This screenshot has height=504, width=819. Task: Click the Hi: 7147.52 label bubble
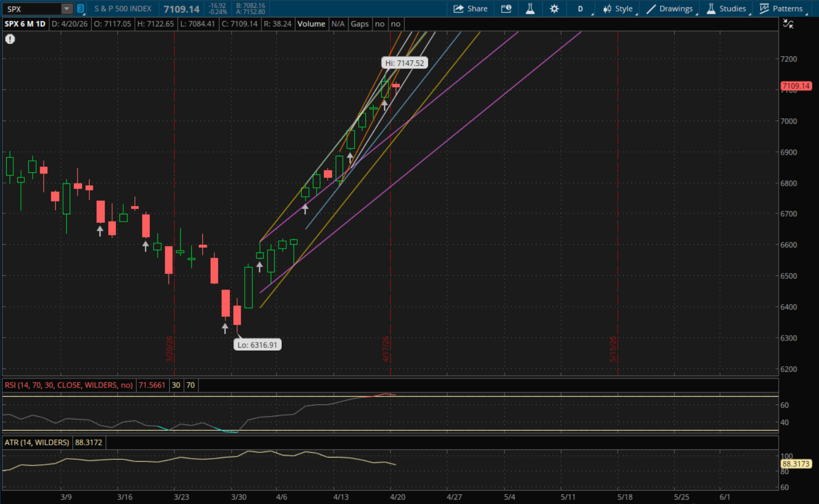pyautogui.click(x=405, y=63)
